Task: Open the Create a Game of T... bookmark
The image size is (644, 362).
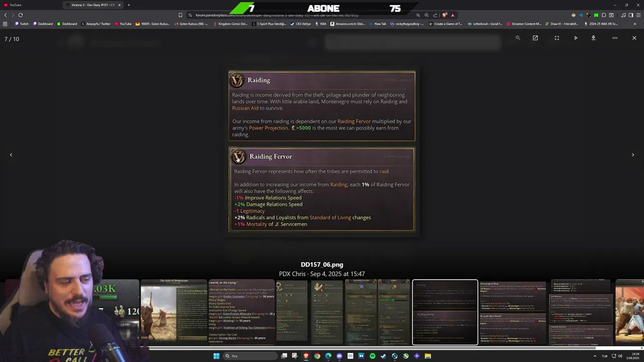Action: click(x=445, y=24)
